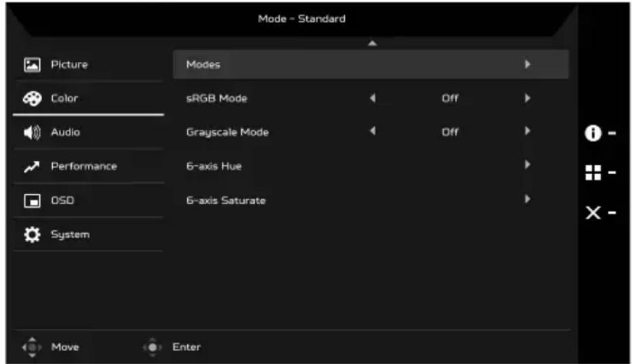Click the Color palette icon
This screenshot has height=364, width=632.
(x=32, y=98)
